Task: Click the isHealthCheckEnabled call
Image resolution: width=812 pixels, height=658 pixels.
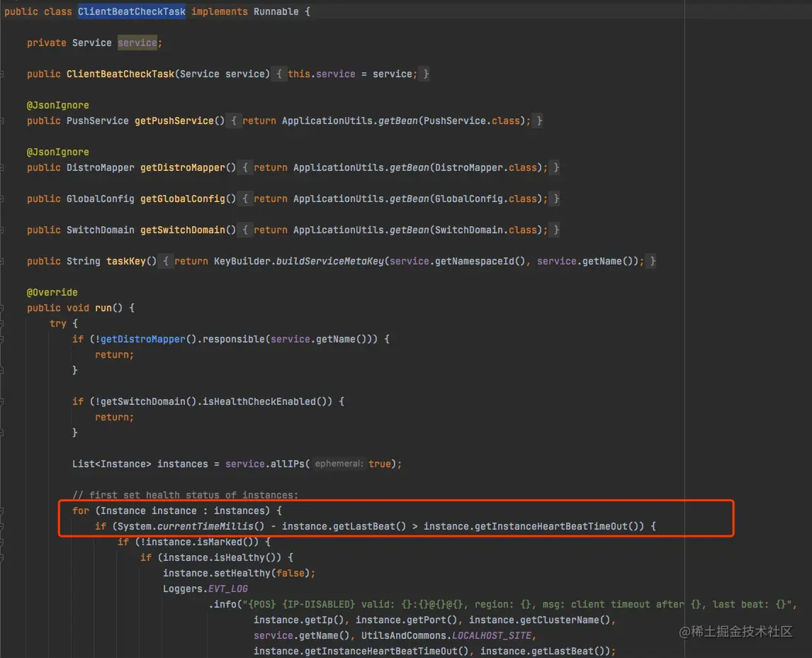Action: click(x=259, y=401)
